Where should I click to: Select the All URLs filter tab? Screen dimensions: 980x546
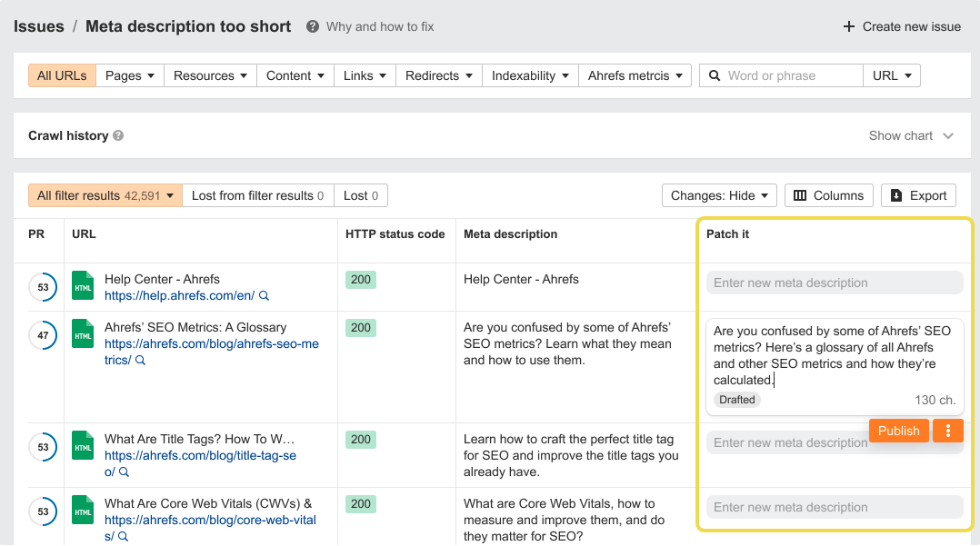click(x=62, y=75)
